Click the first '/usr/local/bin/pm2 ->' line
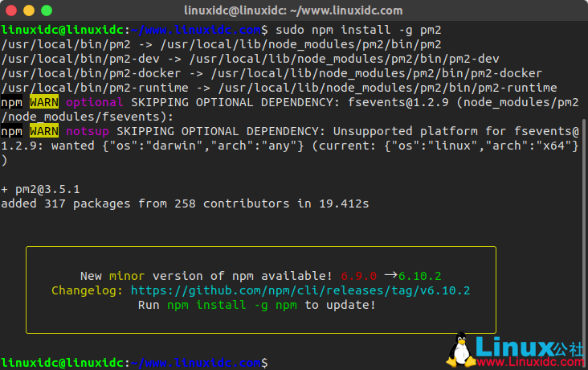 pyautogui.click(x=221, y=45)
